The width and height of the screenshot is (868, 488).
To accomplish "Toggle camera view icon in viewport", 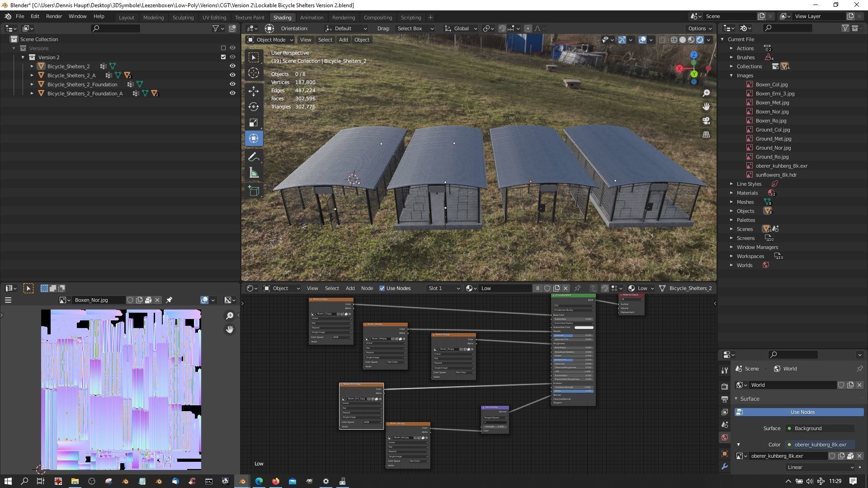I will point(706,121).
